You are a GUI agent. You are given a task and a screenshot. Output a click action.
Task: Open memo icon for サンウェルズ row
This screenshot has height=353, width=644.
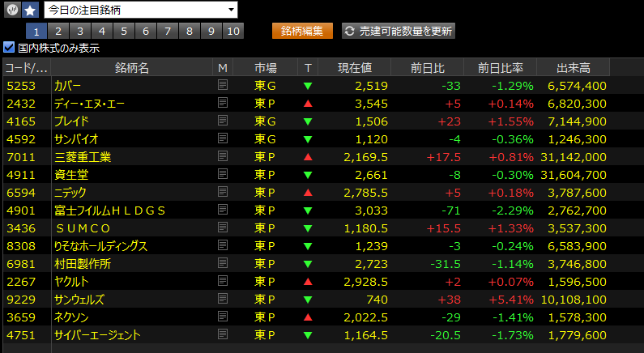[x=223, y=299]
